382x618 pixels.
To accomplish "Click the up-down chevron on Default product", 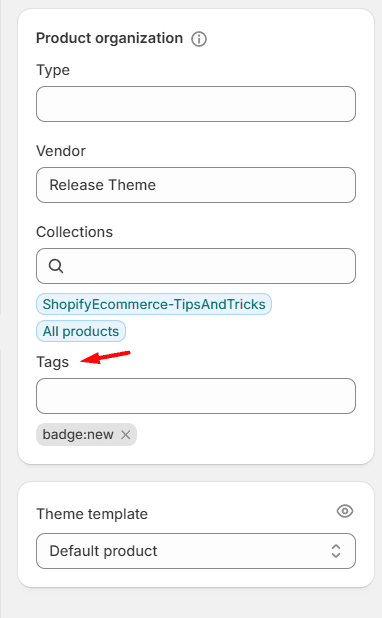I will click(x=336, y=551).
